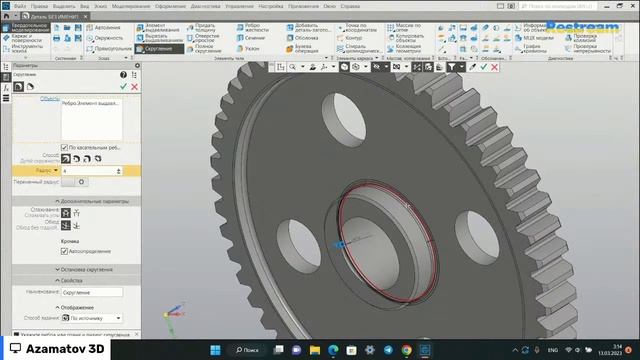Select first Способ fillet type (circular arc)
The height and width of the screenshot is (360, 640).
pyautogui.click(x=66, y=159)
